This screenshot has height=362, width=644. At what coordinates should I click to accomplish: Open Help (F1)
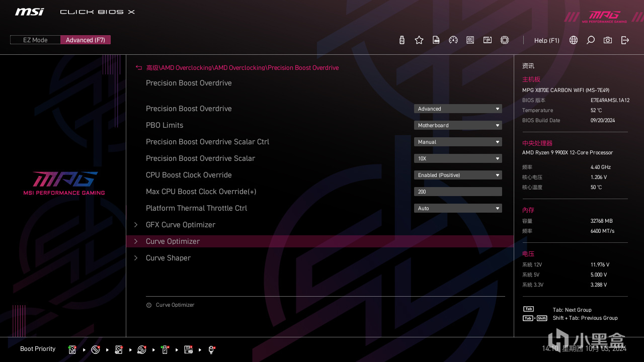point(547,40)
